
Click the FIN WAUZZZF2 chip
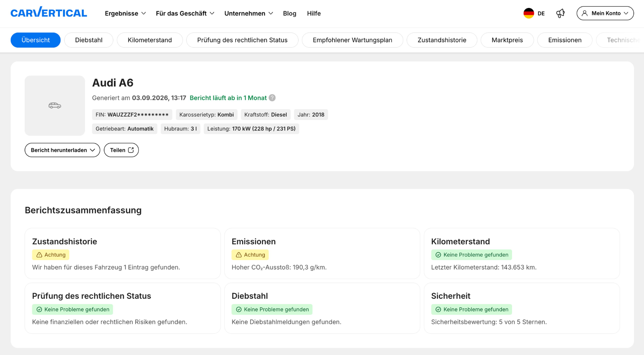[x=132, y=115]
